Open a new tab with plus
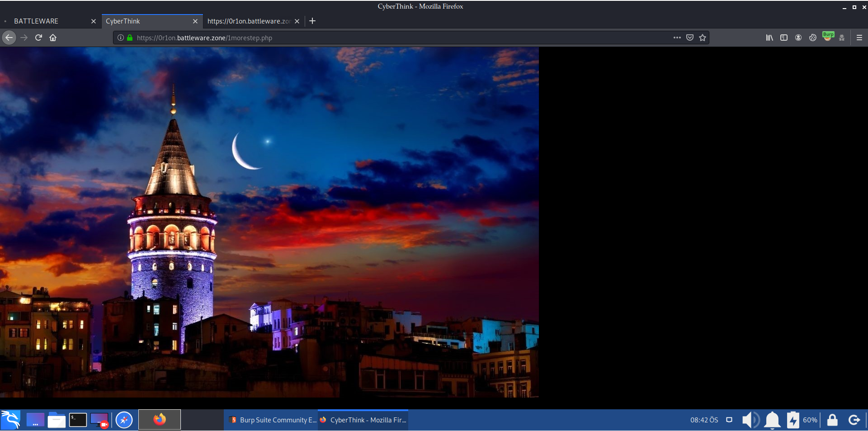868x431 pixels. [312, 21]
